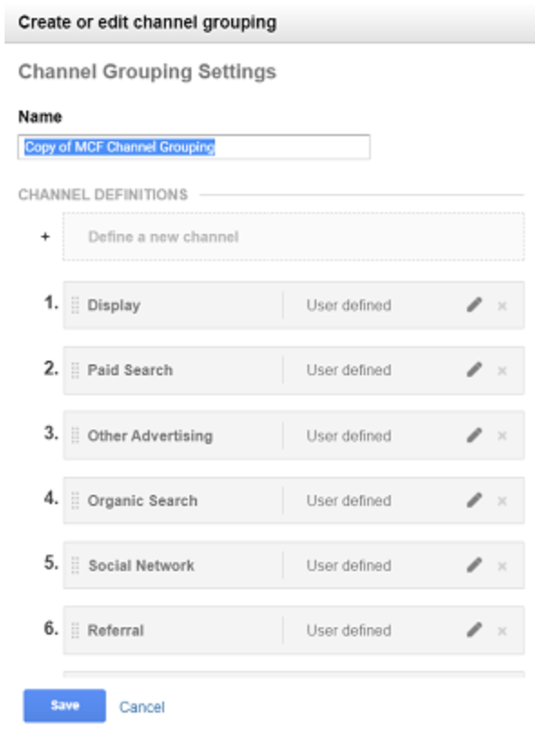
Task: Click the plus icon to add channel
Action: pyautogui.click(x=45, y=237)
